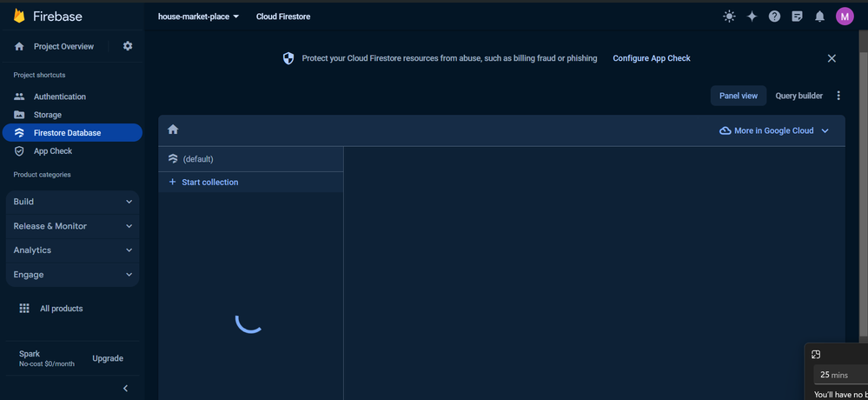Expand the Engage category
Viewport: 868px width, 400px height.
click(x=72, y=275)
